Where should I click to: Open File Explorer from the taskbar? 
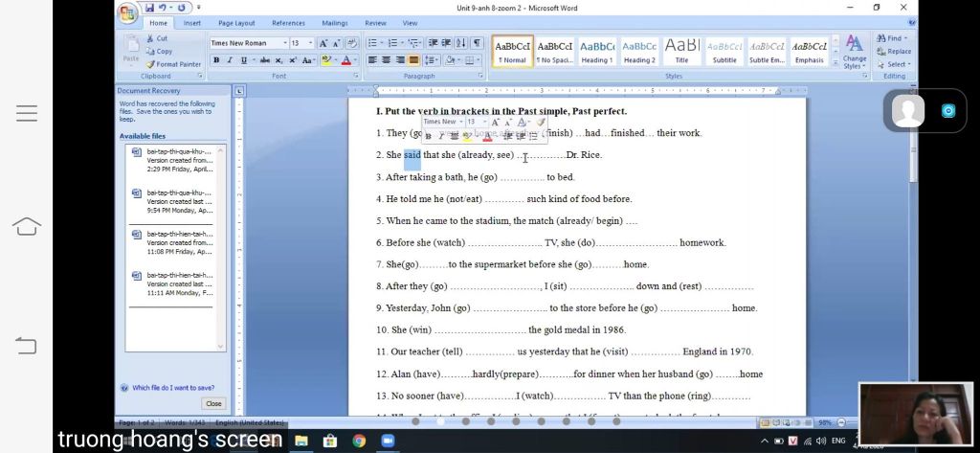(301, 442)
